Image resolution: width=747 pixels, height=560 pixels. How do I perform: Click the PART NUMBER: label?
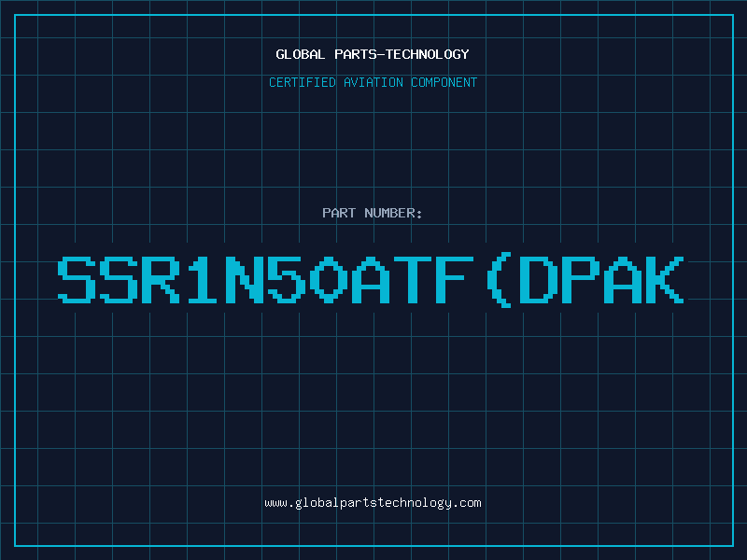pyautogui.click(x=373, y=213)
